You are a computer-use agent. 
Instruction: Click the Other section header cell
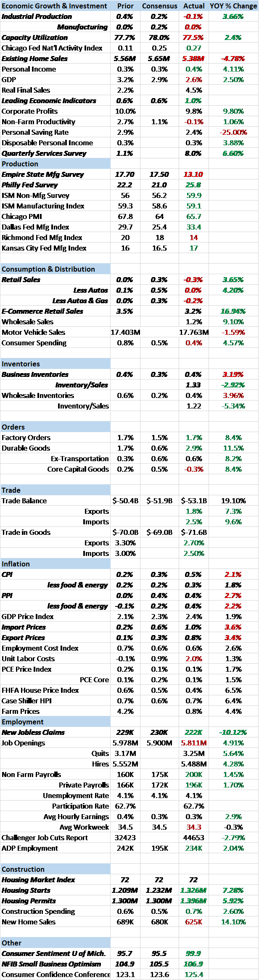coord(55,943)
